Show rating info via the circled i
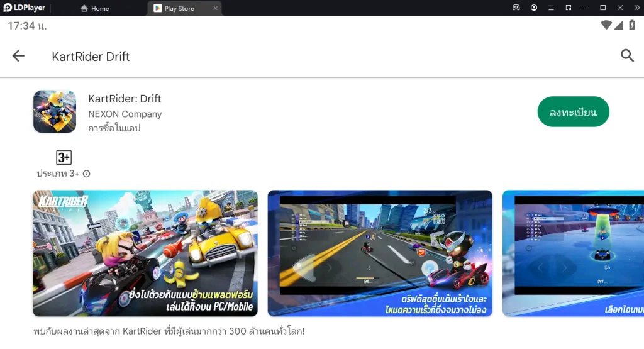The height and width of the screenshot is (349, 644). (86, 174)
